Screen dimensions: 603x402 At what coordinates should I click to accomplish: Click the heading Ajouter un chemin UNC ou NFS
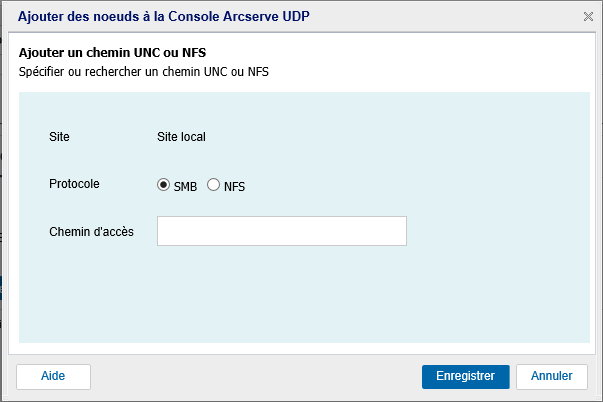pyautogui.click(x=119, y=52)
